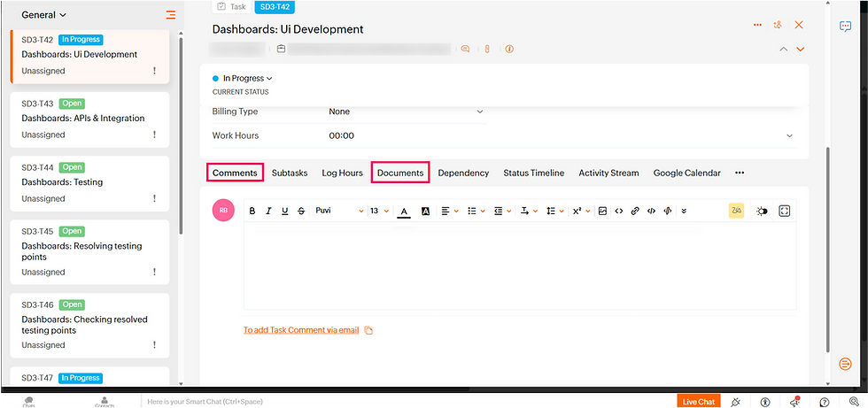Click the yellow spell-check language icon
Screen dimensions: 868x408
(736, 211)
